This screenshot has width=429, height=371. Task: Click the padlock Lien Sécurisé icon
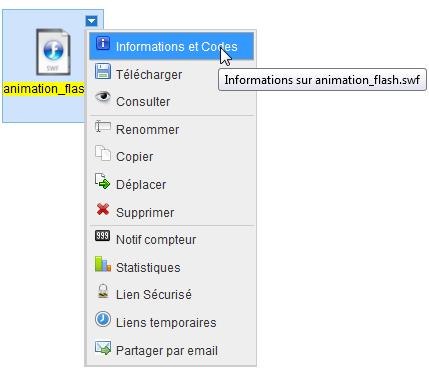[x=103, y=291]
